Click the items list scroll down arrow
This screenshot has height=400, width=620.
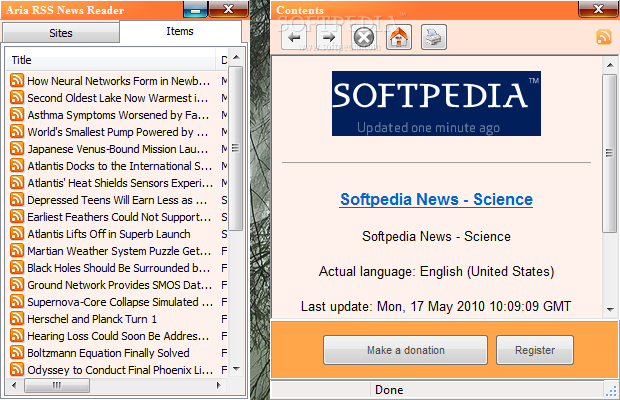click(x=236, y=369)
